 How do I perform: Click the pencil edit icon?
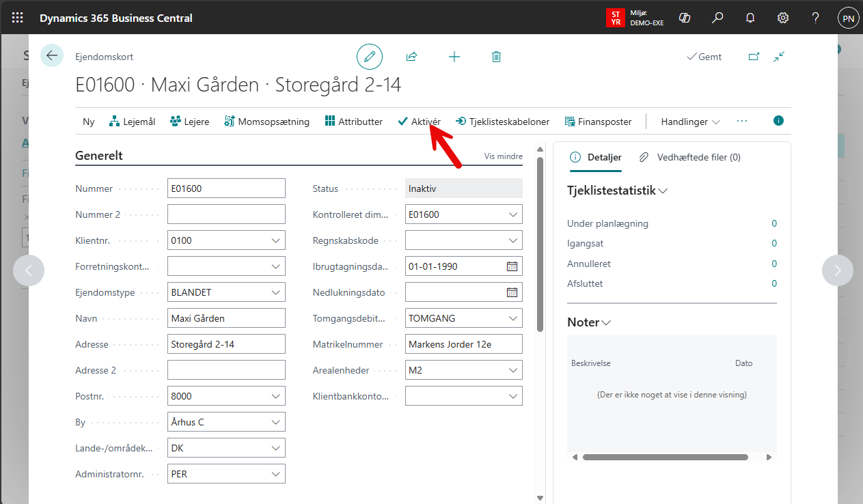click(x=370, y=57)
